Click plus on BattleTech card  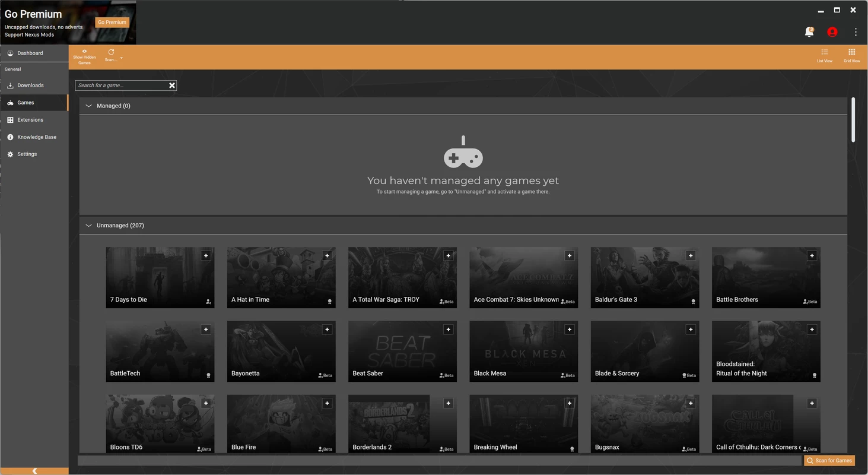click(x=206, y=330)
